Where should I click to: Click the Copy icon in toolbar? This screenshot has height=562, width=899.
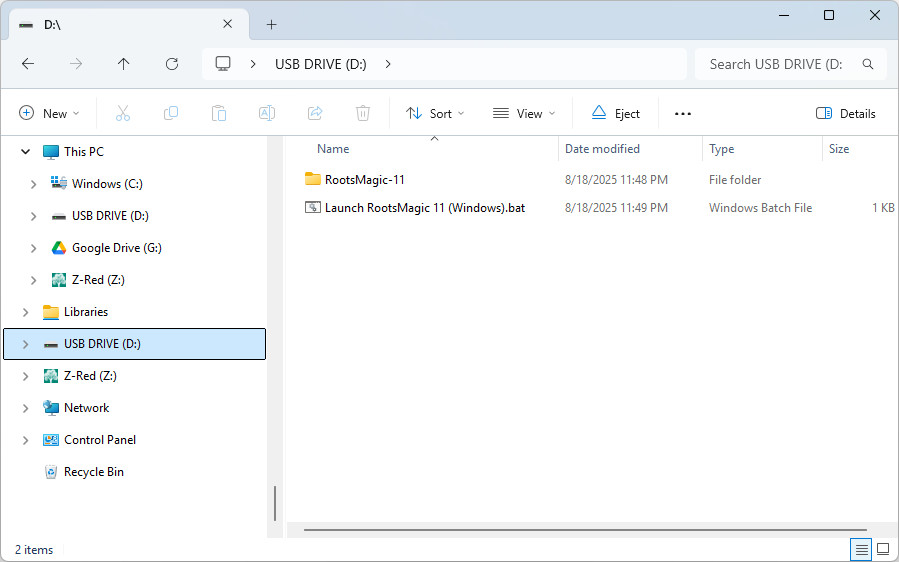coord(171,114)
